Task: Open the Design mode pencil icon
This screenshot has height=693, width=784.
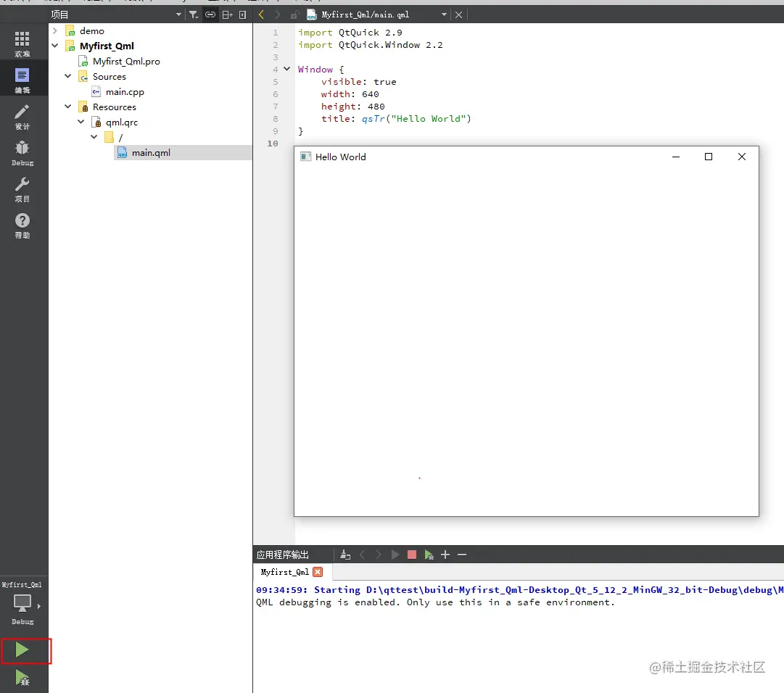Action: point(22,117)
